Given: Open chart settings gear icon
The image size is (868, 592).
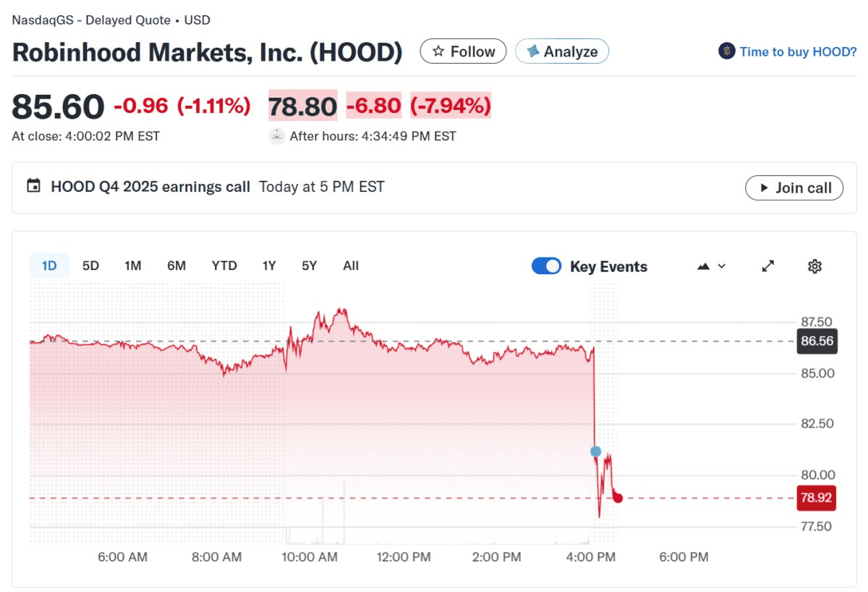Looking at the screenshot, I should pos(814,266).
